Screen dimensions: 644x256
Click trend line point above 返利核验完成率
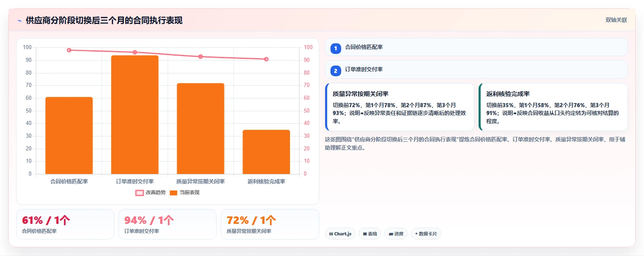click(266, 59)
